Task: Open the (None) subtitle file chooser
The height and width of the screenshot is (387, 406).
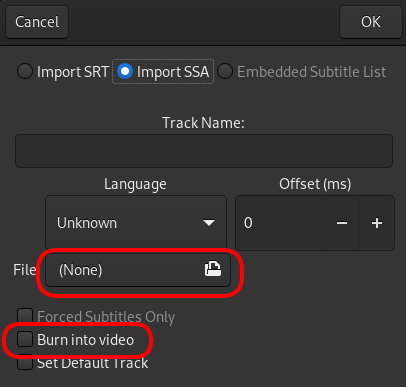Action: 138,270
